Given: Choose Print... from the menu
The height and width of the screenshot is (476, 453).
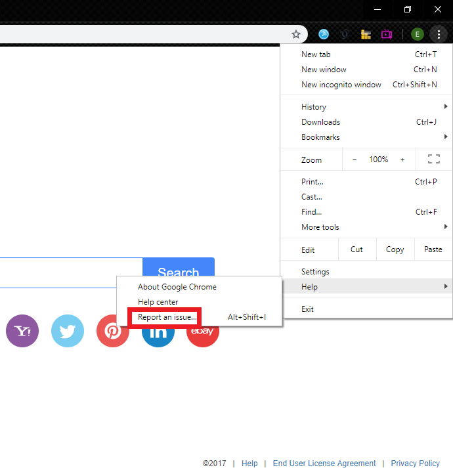Looking at the screenshot, I should coord(366,182).
